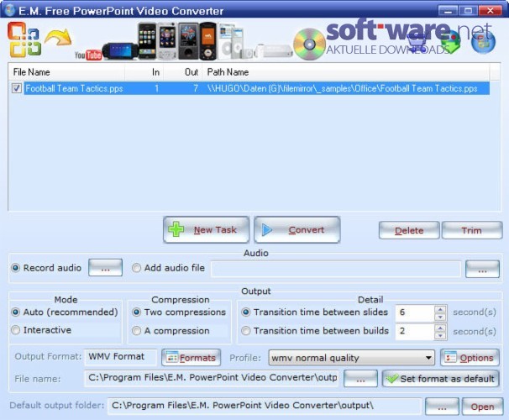
Task: Select the Zune player device icon
Action: pos(188,41)
